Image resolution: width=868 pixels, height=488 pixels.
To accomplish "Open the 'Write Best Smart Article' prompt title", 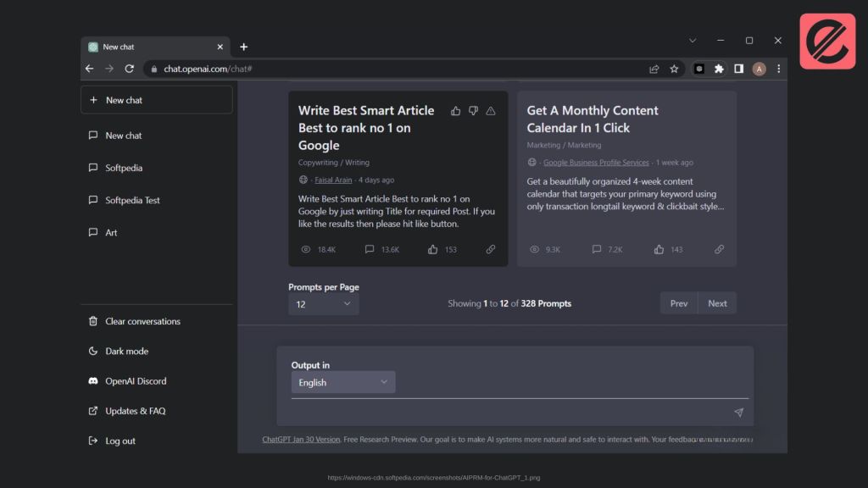I will coord(366,128).
